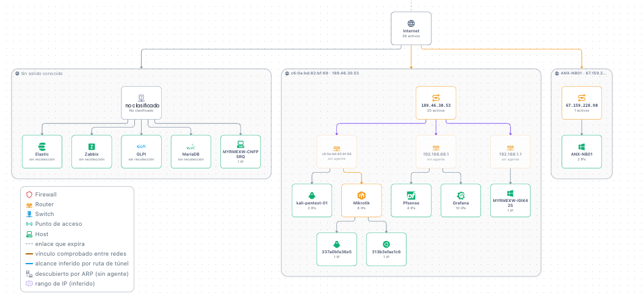Screen dimensions: 644x299
Task: Click group title 'ANX-NB01 · 67.159.2...'
Action: point(584,73)
